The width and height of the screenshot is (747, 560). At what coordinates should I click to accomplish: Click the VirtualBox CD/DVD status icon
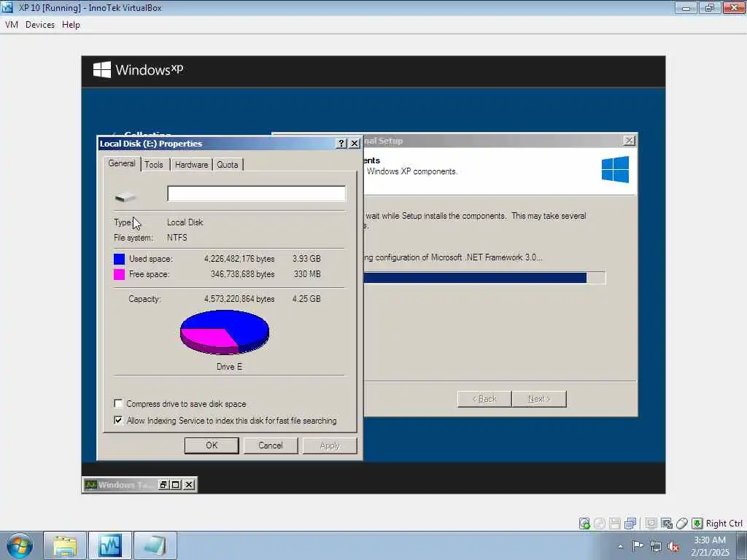click(x=600, y=524)
